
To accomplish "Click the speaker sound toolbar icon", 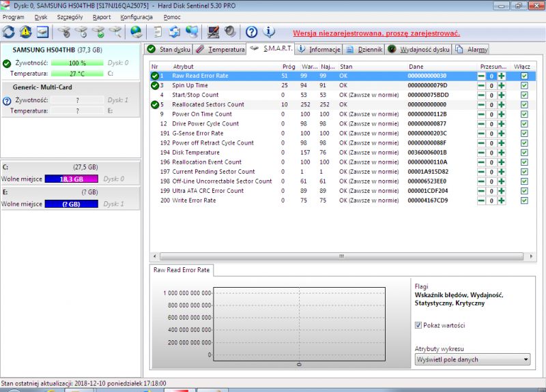I will pyautogui.click(x=230, y=32).
